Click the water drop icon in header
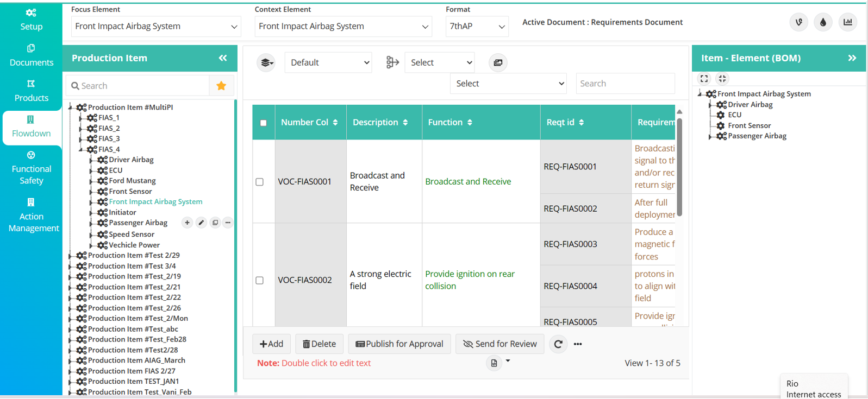The width and height of the screenshot is (868, 399). [823, 22]
